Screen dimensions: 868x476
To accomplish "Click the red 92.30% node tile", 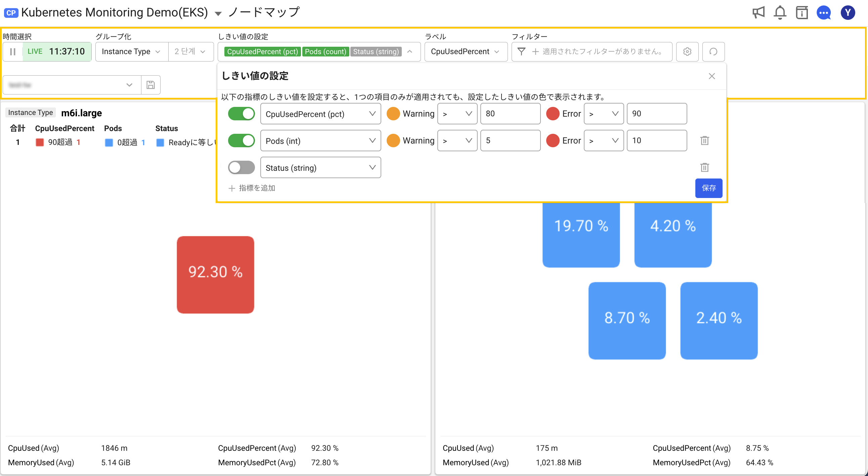I will [217, 273].
